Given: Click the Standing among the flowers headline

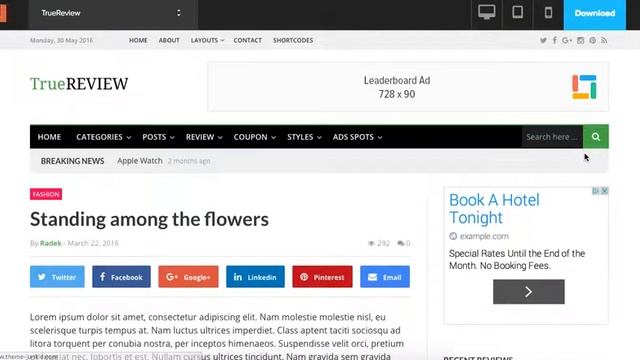Looking at the screenshot, I should coord(149,219).
